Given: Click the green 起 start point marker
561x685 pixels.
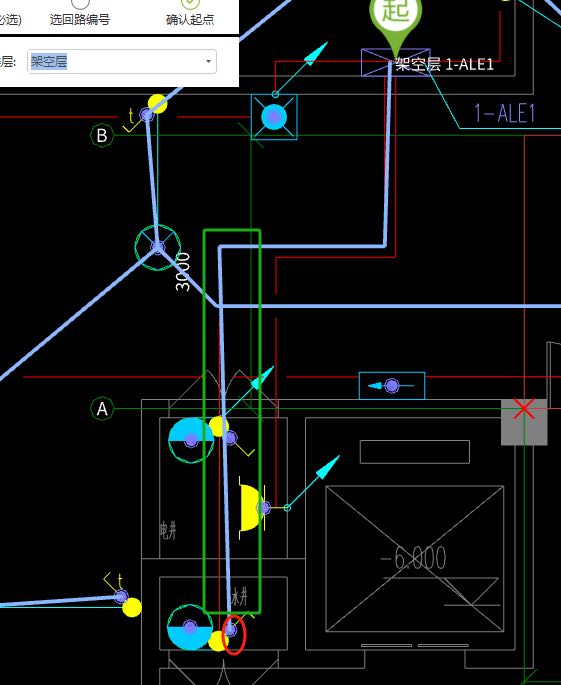Looking at the screenshot, I should pyautogui.click(x=395, y=24).
